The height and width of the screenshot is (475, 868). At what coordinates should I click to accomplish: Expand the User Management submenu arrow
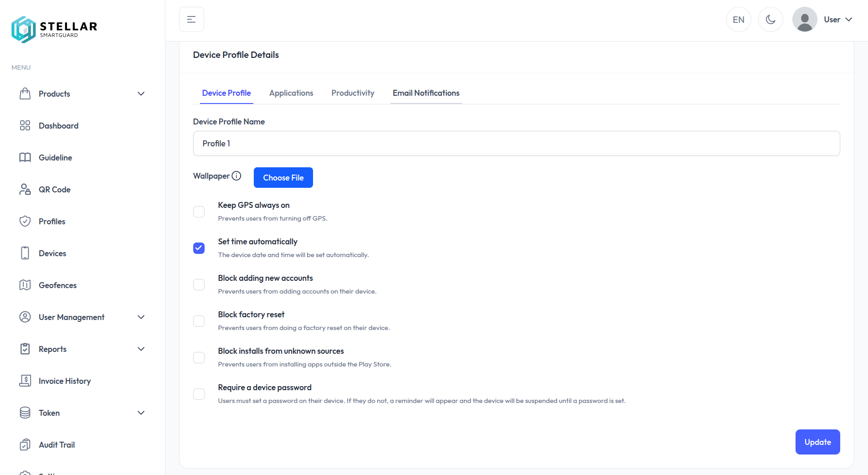pyautogui.click(x=141, y=317)
